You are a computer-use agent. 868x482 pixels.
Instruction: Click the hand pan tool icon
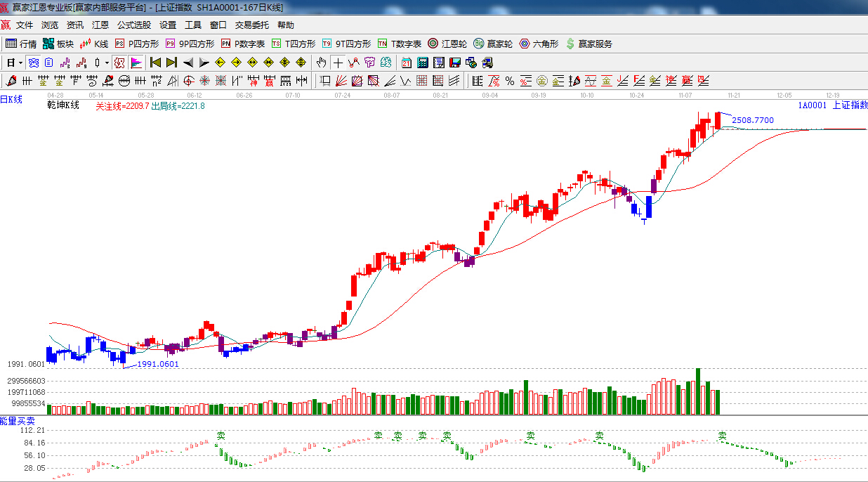(322, 63)
